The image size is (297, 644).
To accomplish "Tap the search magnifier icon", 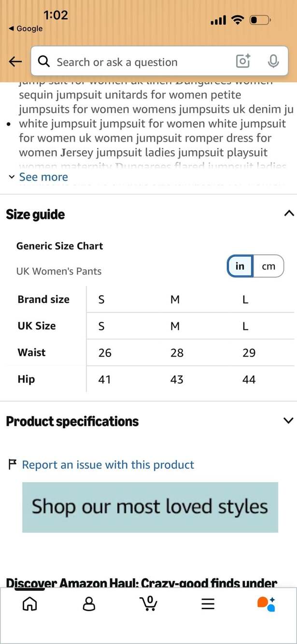I will point(44,61).
